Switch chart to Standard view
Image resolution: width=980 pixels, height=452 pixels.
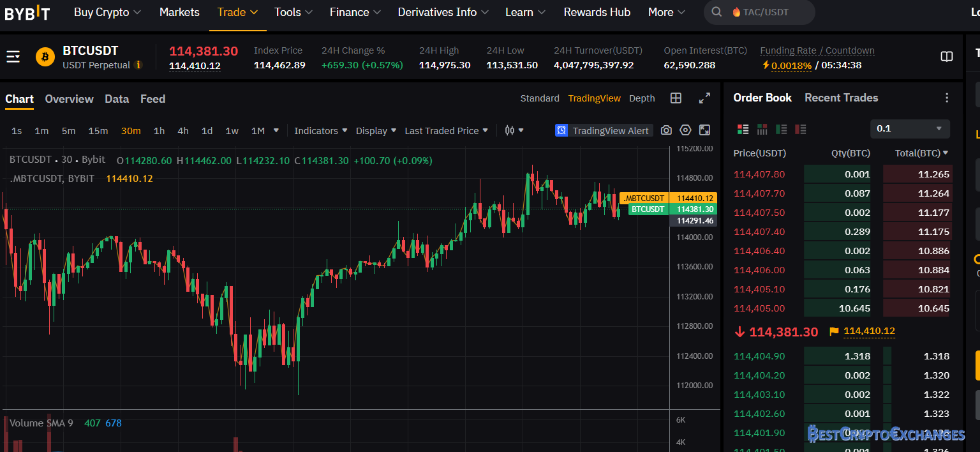540,98
